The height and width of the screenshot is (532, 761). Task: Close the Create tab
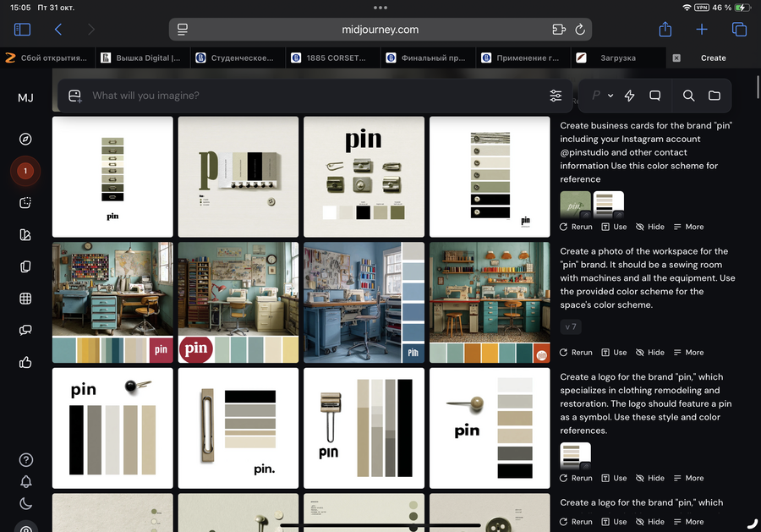click(x=676, y=58)
